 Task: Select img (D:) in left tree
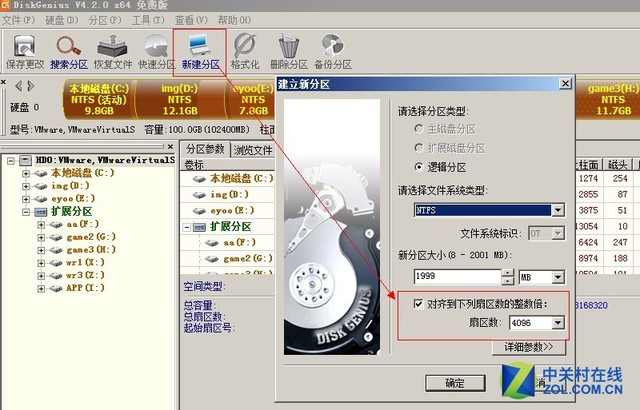tap(70, 186)
